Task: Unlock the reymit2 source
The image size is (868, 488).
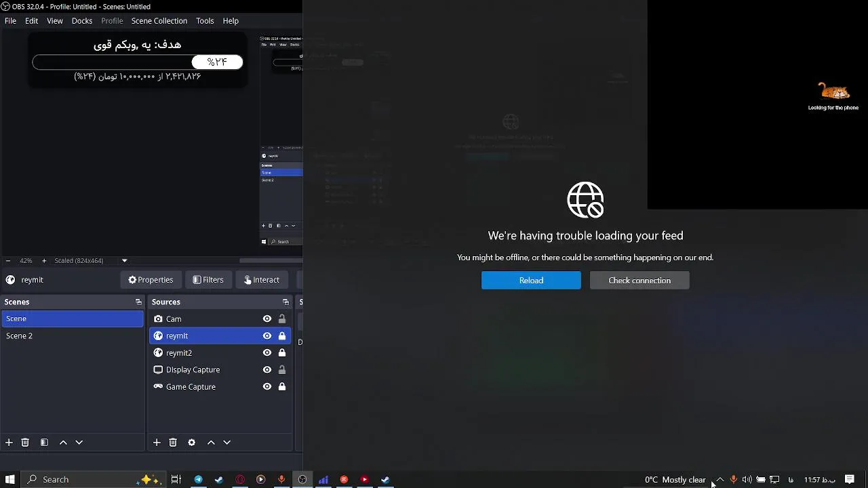Action: (x=282, y=353)
